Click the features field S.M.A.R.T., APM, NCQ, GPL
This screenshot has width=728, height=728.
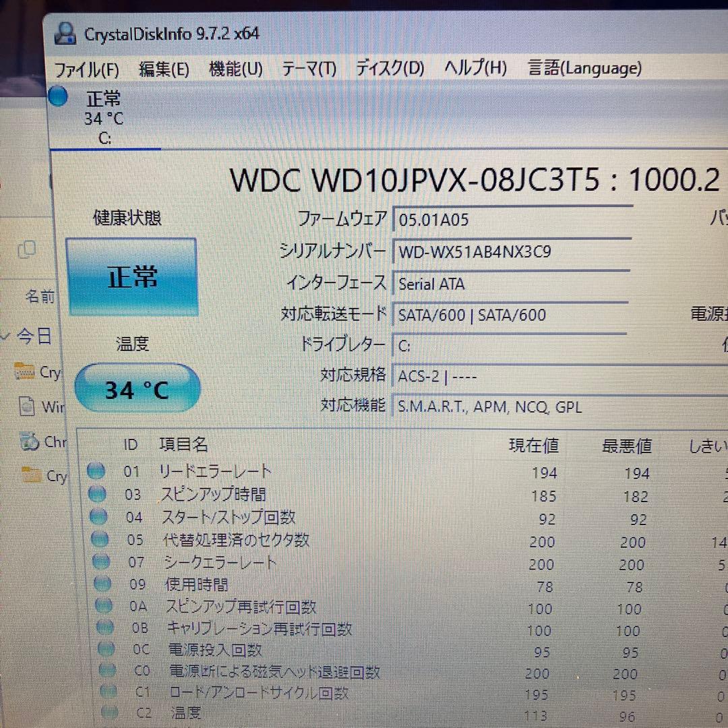560,407
